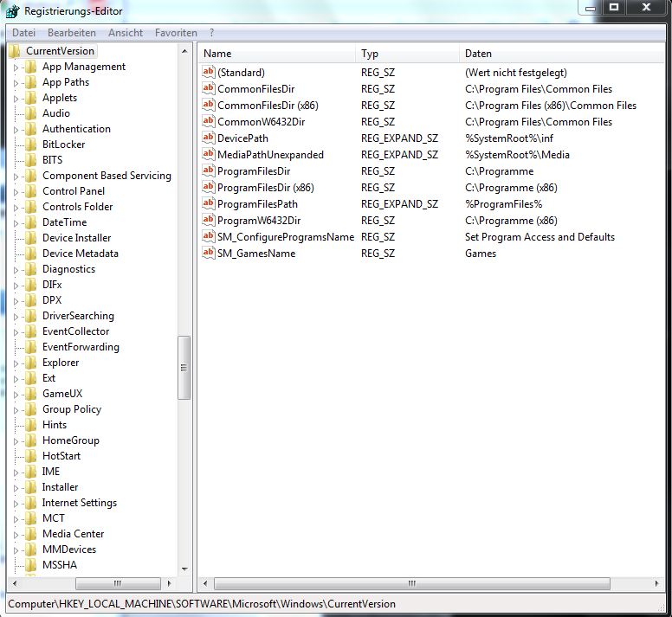Click the 'Set Program Access and Defaults' data

(x=540, y=237)
